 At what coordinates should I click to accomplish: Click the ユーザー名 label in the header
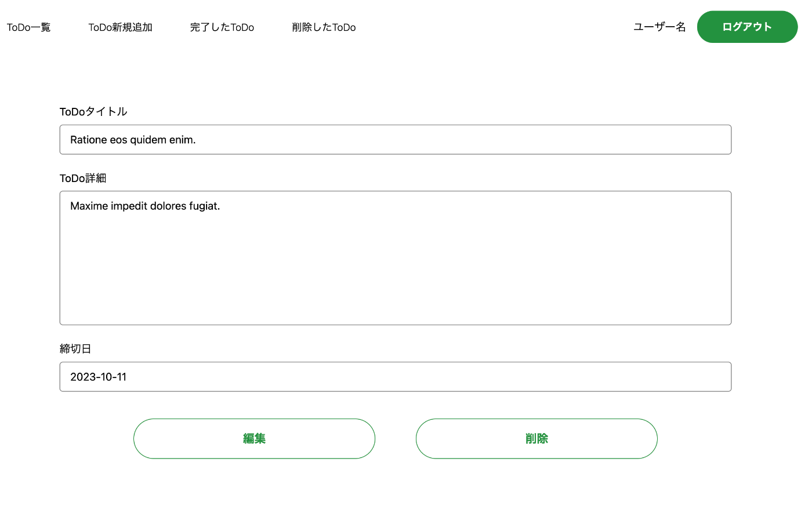tap(659, 27)
